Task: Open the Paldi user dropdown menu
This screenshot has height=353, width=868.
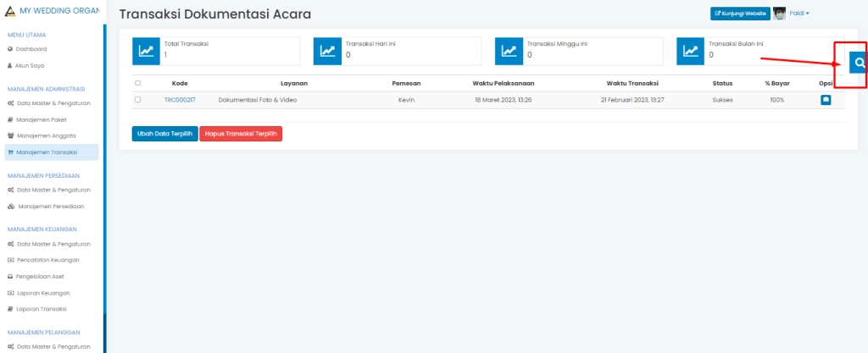Action: coord(801,14)
